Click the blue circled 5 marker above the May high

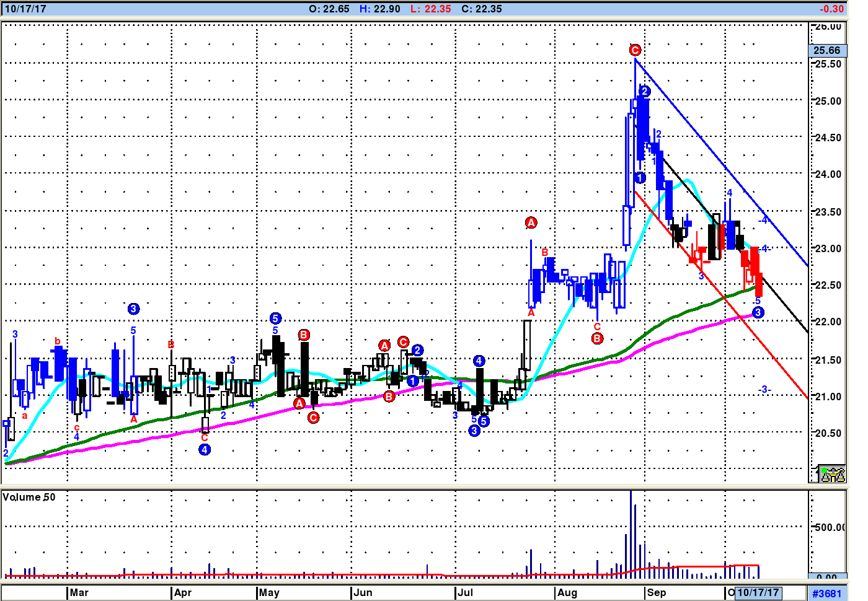(x=276, y=318)
